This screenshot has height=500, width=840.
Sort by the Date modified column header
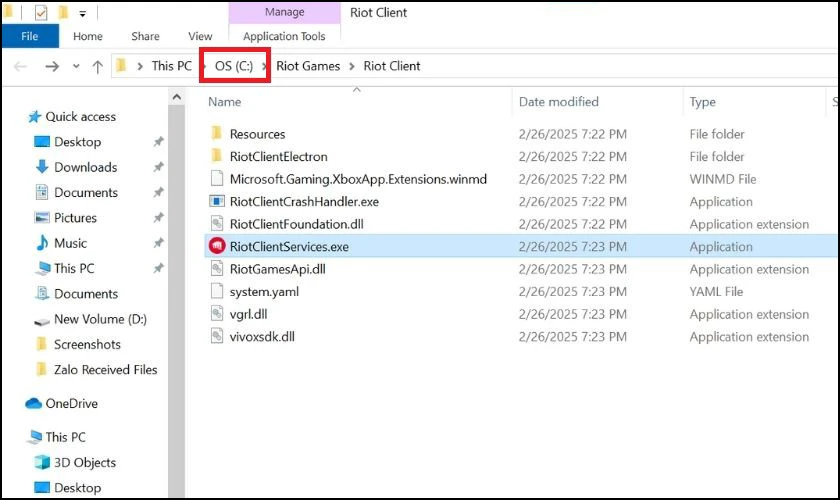pyautogui.click(x=559, y=102)
